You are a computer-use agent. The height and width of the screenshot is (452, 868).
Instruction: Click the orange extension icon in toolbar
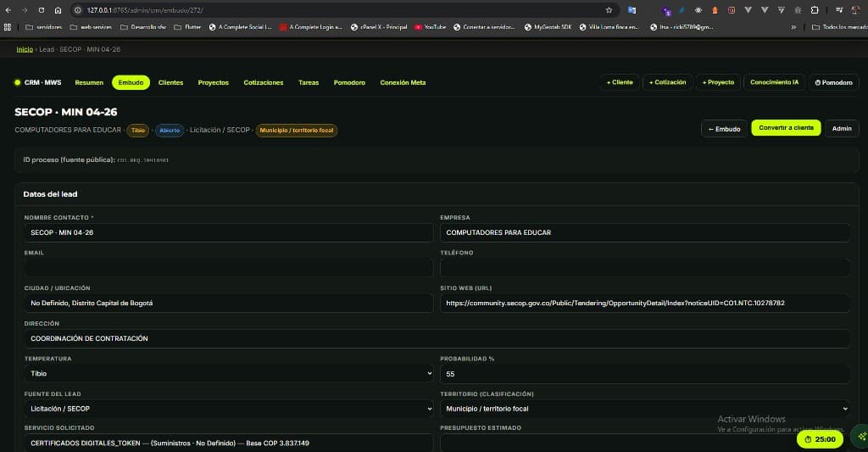point(715,10)
